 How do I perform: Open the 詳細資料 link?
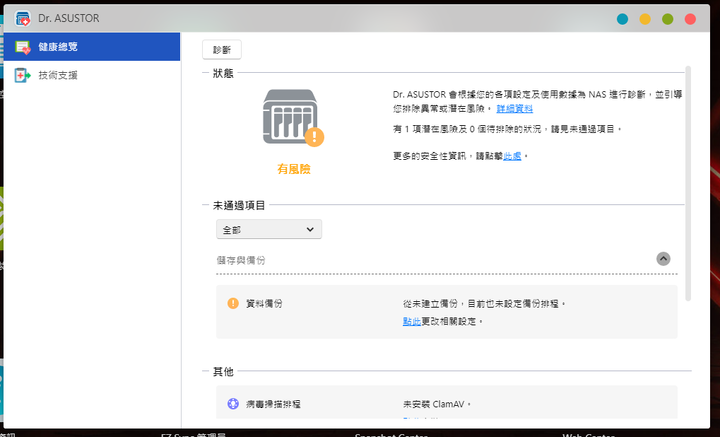(x=515, y=109)
